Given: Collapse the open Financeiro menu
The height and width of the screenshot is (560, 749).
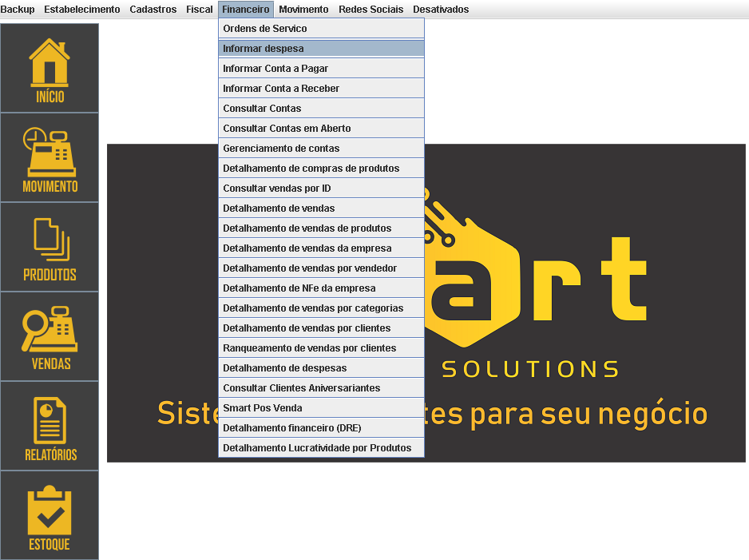Looking at the screenshot, I should click(x=246, y=10).
